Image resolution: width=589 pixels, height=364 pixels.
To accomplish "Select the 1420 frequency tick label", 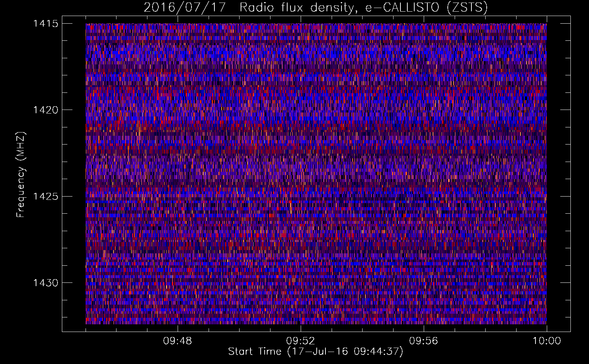I will click(46, 110).
